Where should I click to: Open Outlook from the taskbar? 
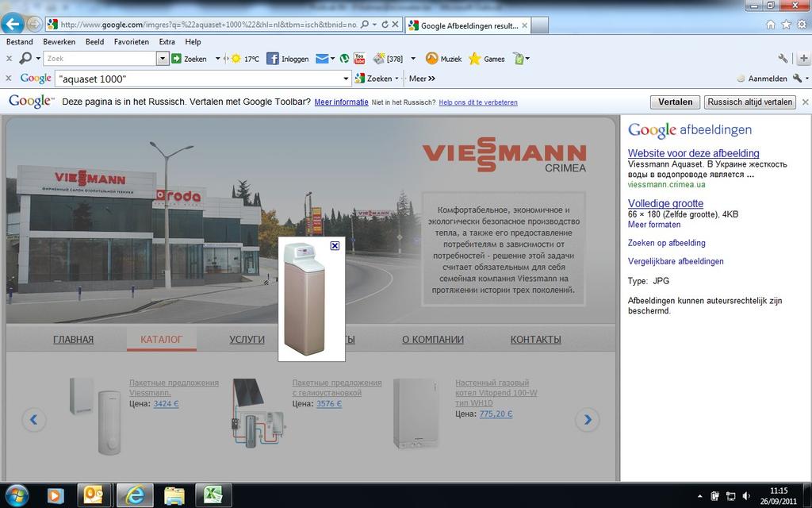(94, 495)
